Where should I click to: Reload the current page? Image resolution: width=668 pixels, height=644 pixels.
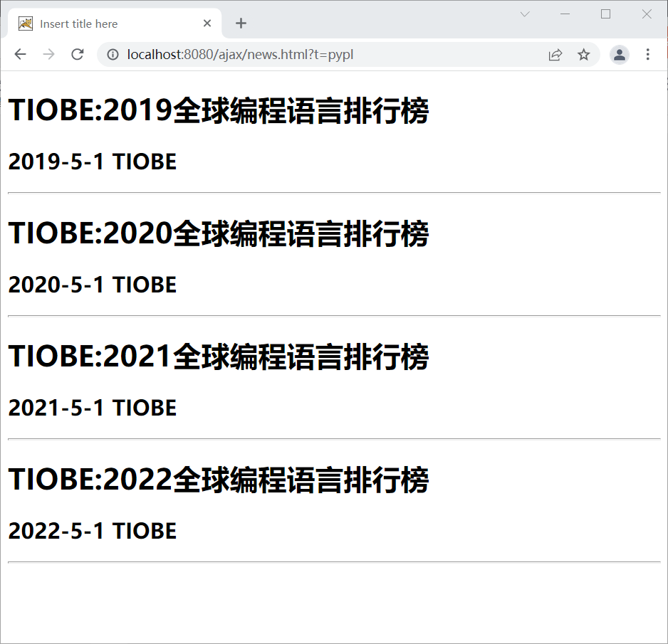tap(77, 55)
